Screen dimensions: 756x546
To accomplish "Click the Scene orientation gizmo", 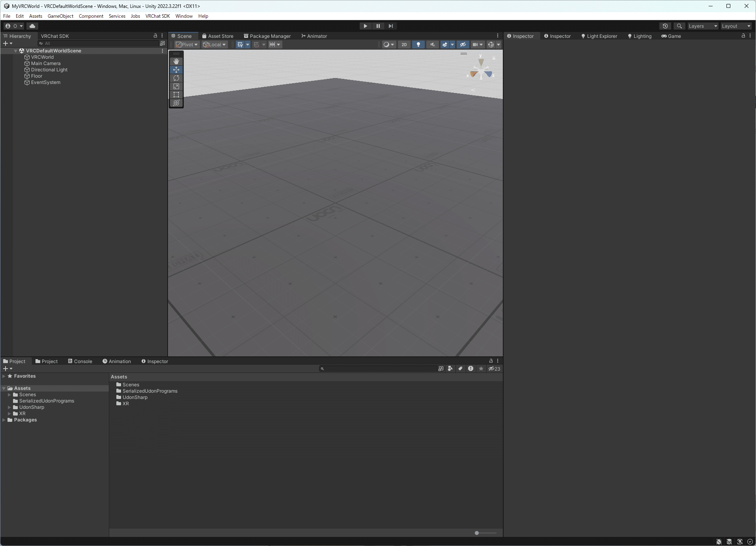I will [481, 71].
